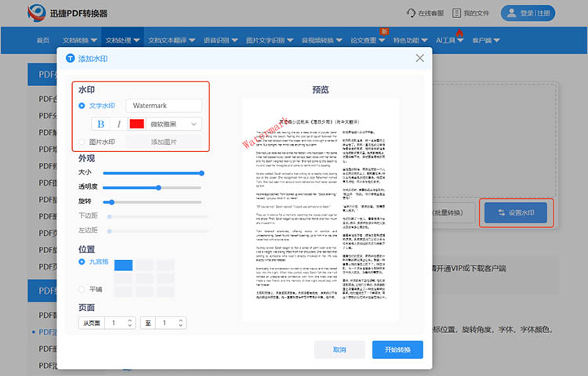Expand the 论文查重 menu
The height and width of the screenshot is (376, 588).
368,40
